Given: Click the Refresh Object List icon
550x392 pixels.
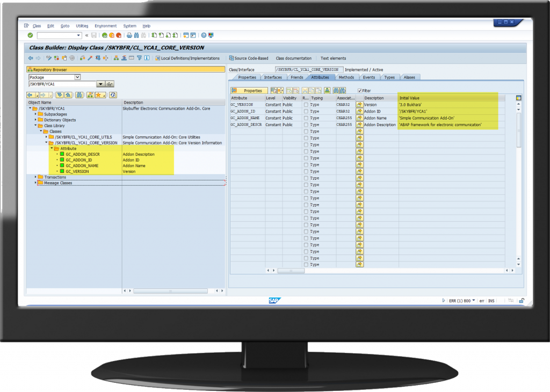Looking at the screenshot, I should click(113, 95).
